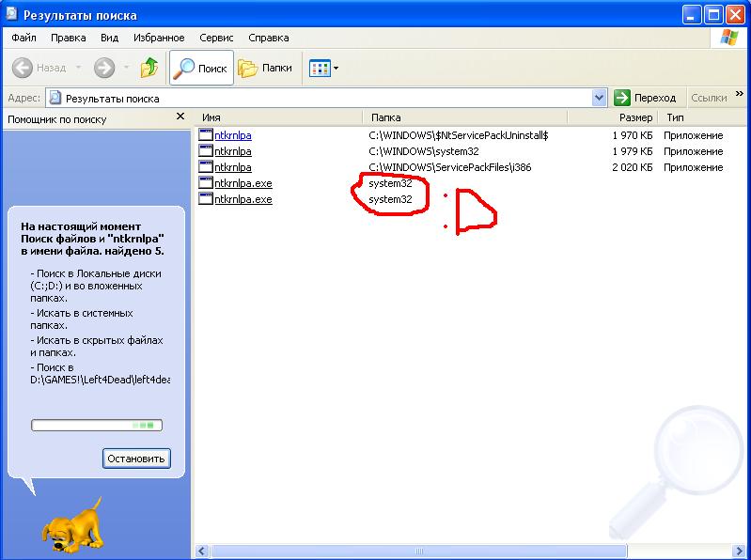Expand the address bar dropdown

tap(600, 98)
